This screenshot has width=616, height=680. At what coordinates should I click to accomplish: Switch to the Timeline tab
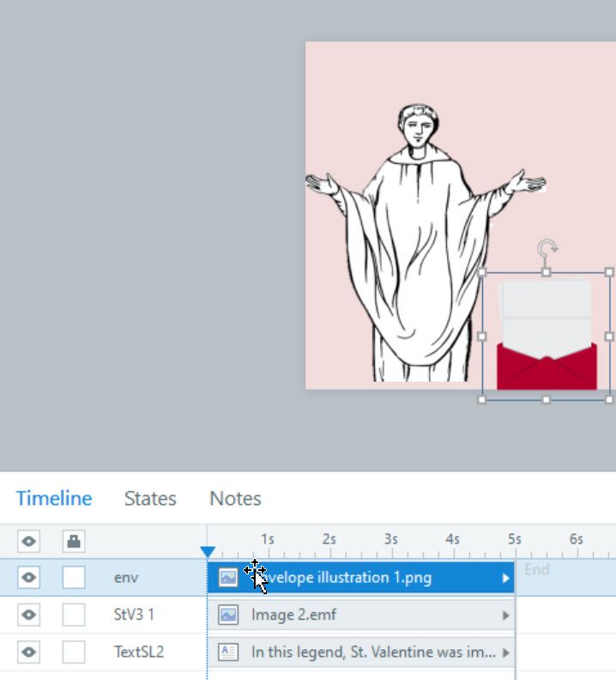point(54,498)
